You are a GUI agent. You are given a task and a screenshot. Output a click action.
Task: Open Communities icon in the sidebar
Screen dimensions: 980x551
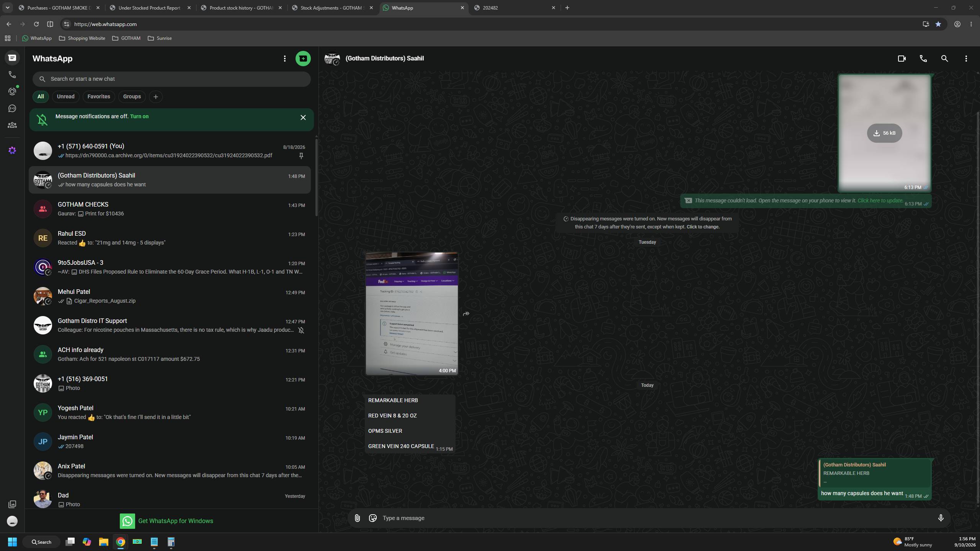pos(12,125)
